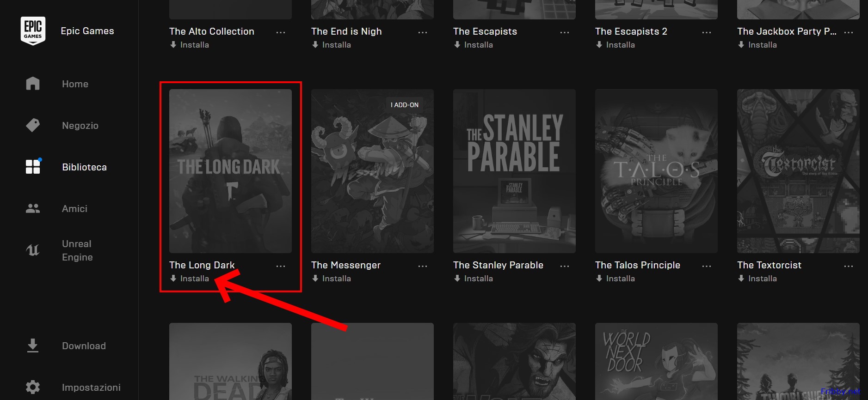Open The Walking Dead cover art
Image resolution: width=868 pixels, height=400 pixels.
[230, 361]
